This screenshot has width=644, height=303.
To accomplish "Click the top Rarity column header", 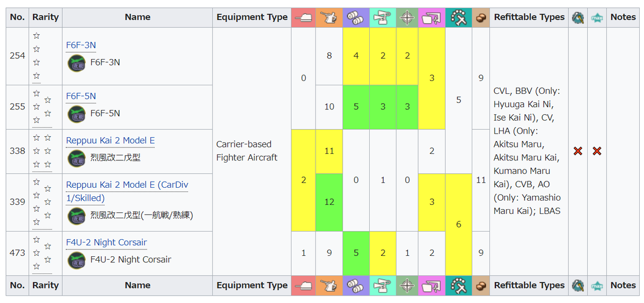I will pos(46,17).
